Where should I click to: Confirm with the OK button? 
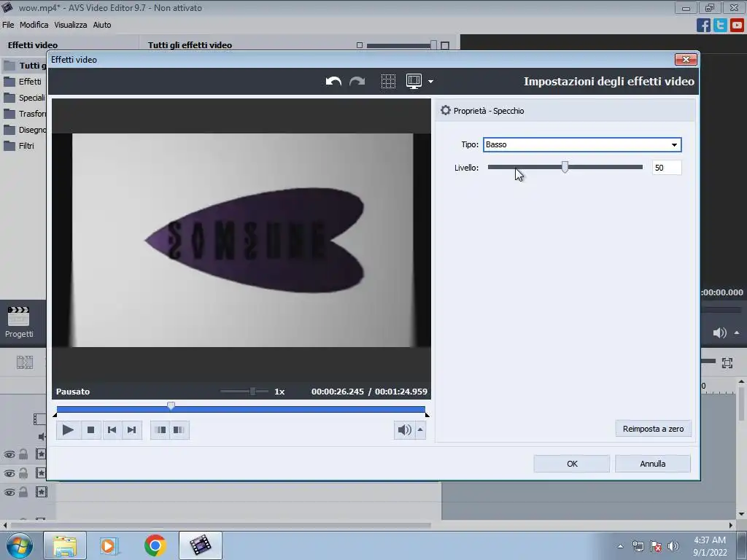pyautogui.click(x=572, y=464)
